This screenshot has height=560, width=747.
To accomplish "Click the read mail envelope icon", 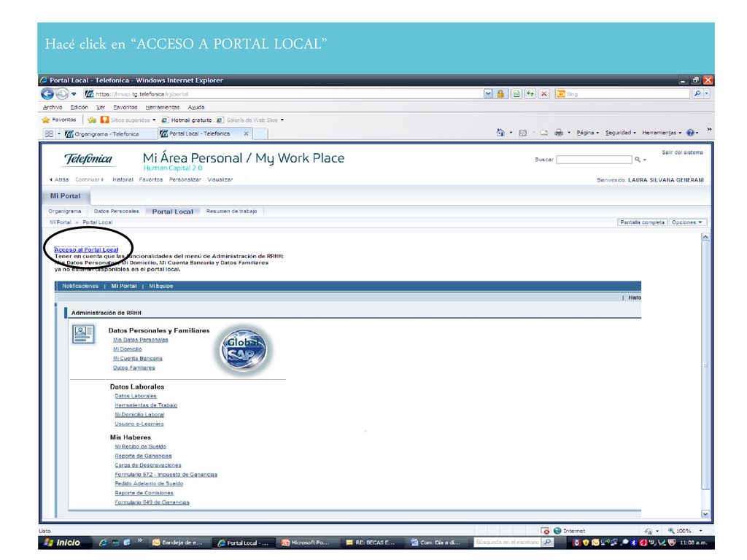I will tap(543, 133).
